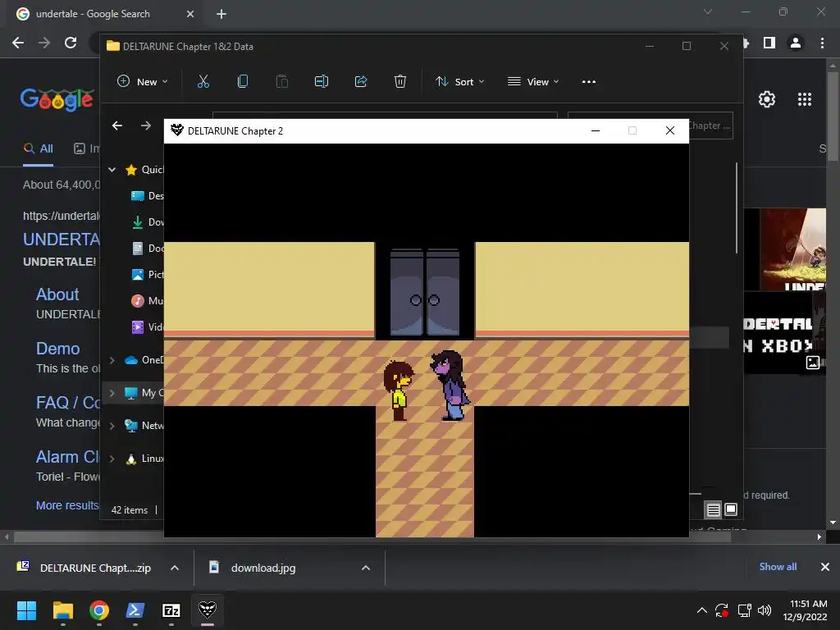Click the Cut scissors icon in File Explorer
Image resolution: width=840 pixels, height=630 pixels.
(203, 81)
